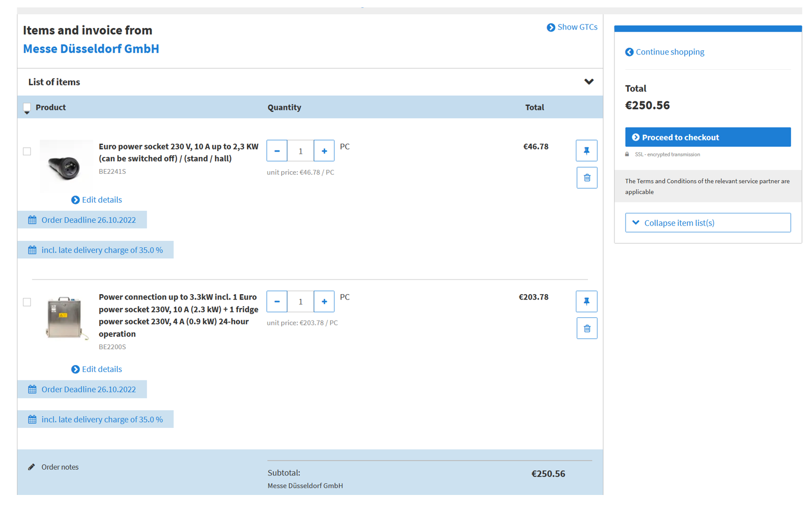The height and width of the screenshot is (505, 812).
Task: Click unit price €203.78 / PC
Action: pos(302,323)
